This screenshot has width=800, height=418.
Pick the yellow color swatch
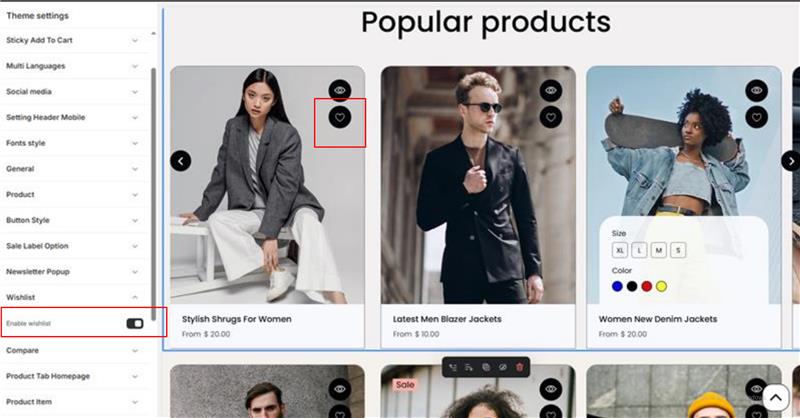tap(661, 286)
